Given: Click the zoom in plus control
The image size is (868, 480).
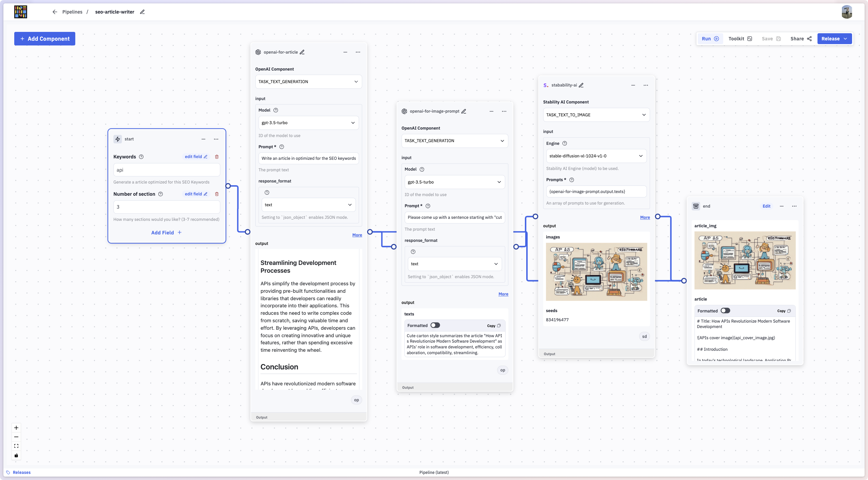Looking at the screenshot, I should (16, 428).
